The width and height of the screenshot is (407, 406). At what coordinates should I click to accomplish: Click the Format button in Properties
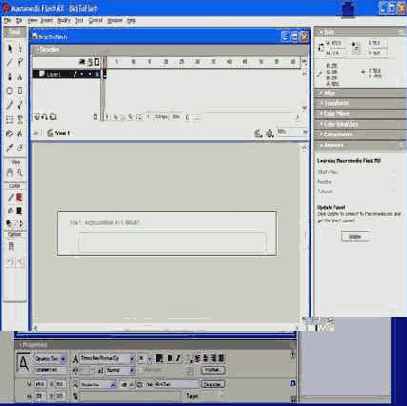[213, 370]
